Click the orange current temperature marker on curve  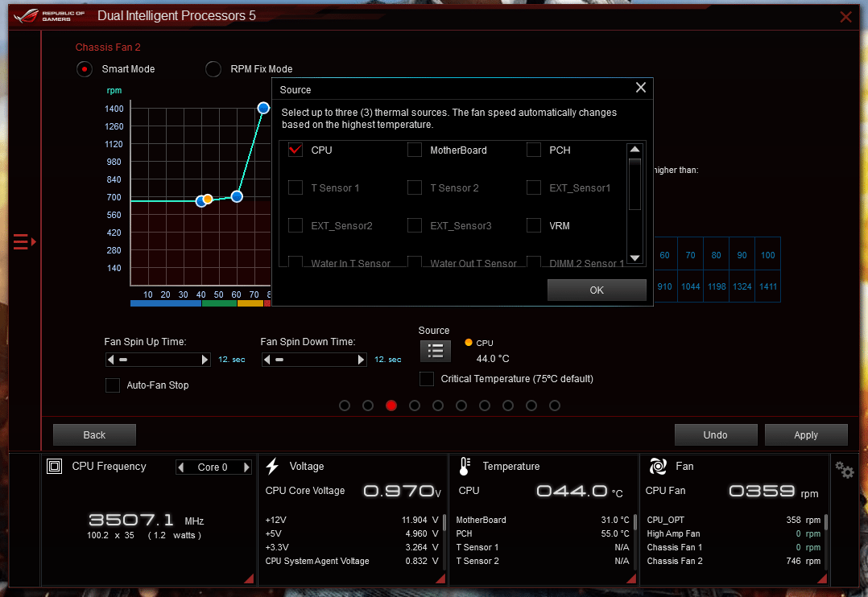(208, 199)
